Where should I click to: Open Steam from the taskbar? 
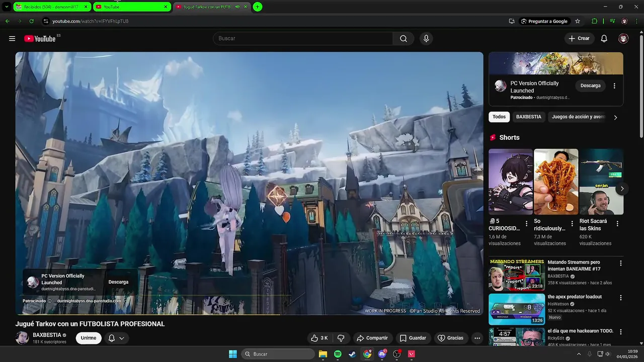pos(352,354)
